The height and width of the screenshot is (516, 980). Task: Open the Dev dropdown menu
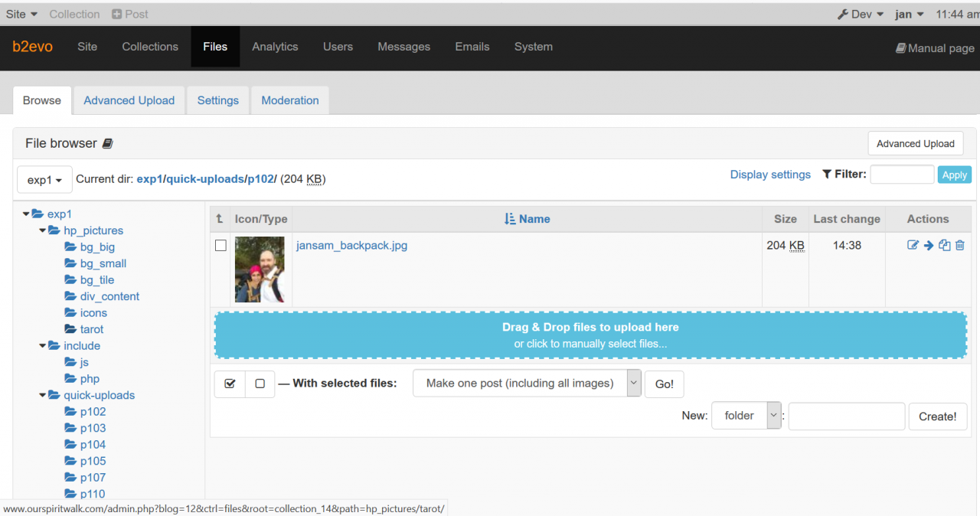[x=861, y=14]
